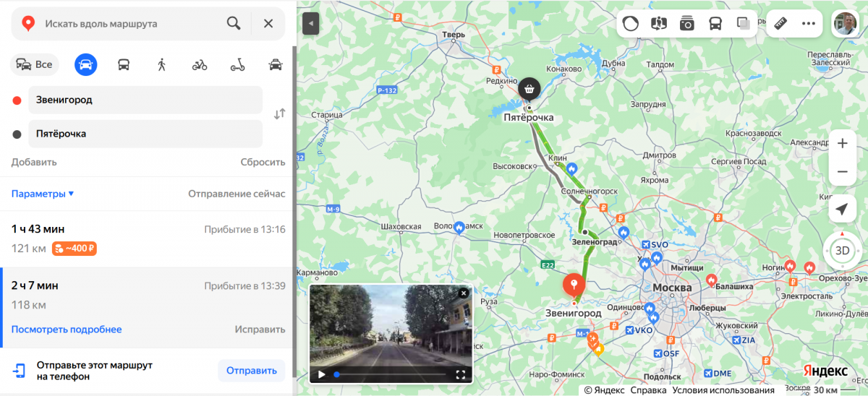The image size is (868, 396).
Task: Toggle 3D map view
Action: pos(842,251)
